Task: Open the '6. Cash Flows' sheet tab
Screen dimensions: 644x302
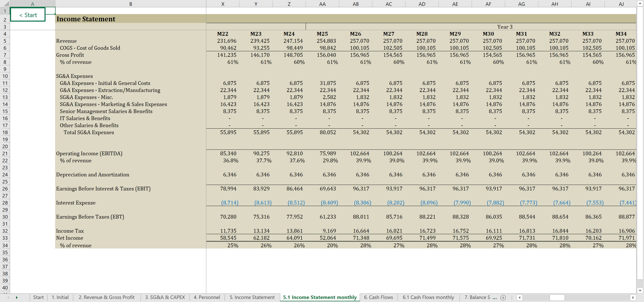Action: click(378, 297)
